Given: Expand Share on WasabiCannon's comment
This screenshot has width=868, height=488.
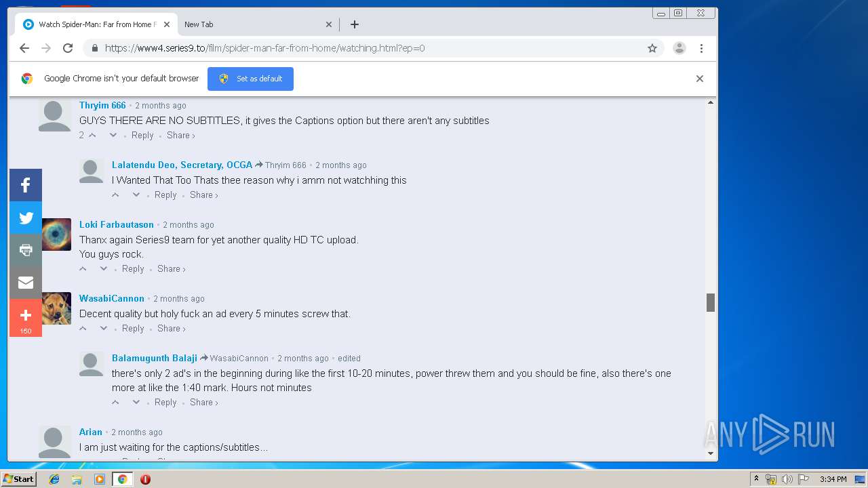Looking at the screenshot, I should point(171,329).
